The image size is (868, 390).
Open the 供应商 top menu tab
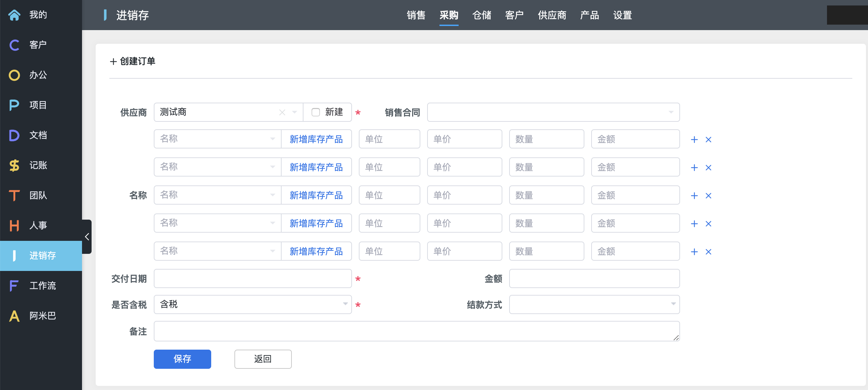552,15
